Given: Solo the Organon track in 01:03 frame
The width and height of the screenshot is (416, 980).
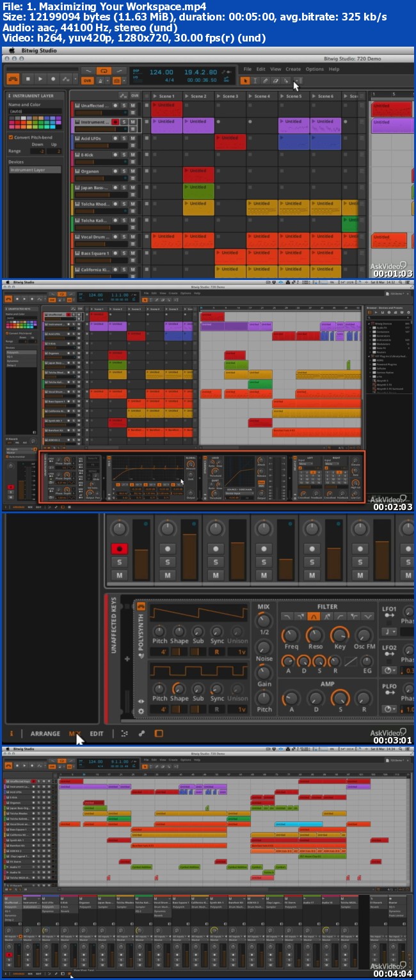Looking at the screenshot, I should point(124,171).
